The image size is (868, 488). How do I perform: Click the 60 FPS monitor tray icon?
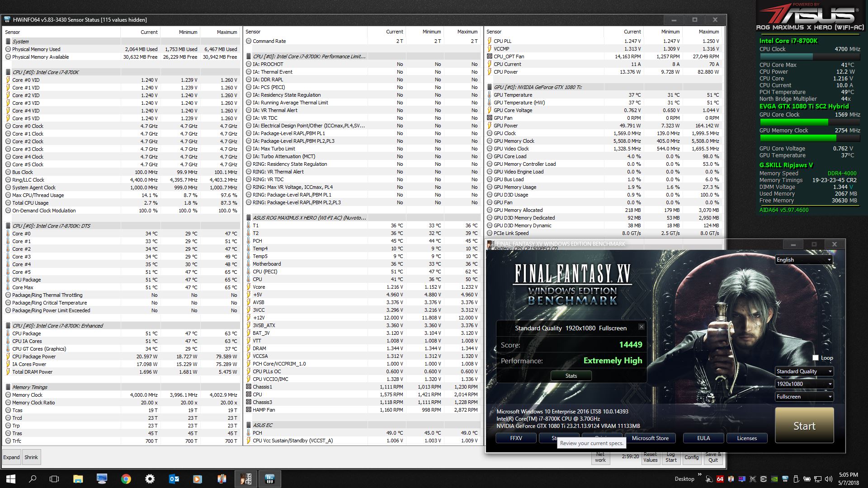point(742,479)
